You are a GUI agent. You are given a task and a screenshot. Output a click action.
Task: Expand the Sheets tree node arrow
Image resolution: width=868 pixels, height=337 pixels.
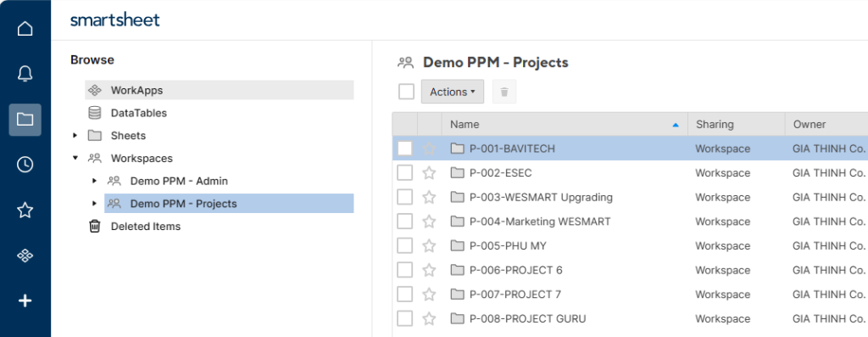(75, 135)
